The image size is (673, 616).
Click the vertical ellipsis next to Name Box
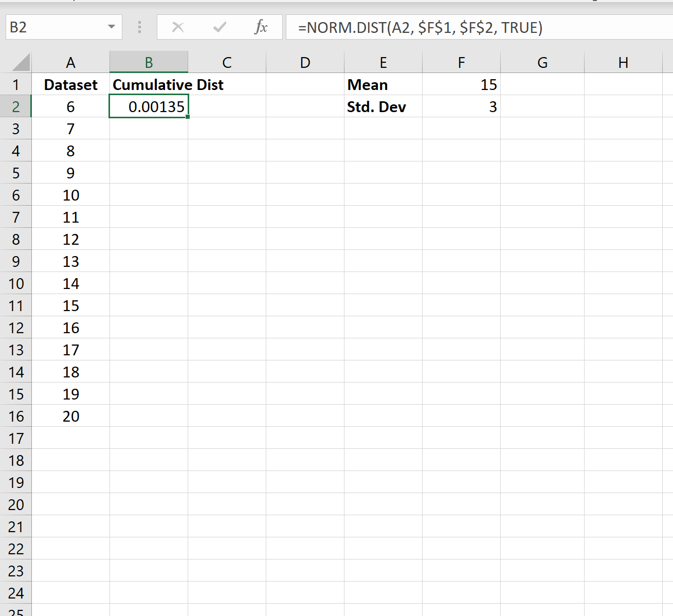coord(139,27)
